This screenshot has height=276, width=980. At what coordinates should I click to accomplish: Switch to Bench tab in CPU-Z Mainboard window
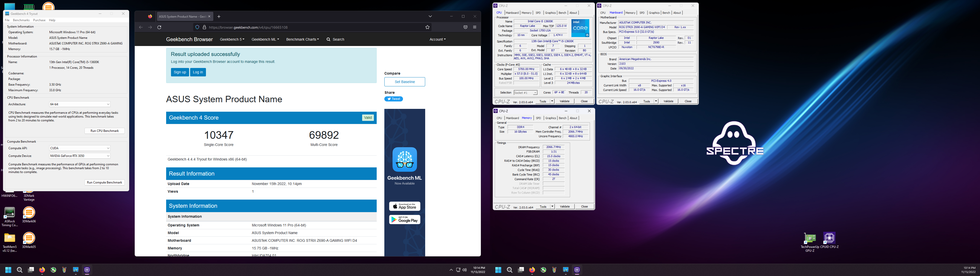(666, 13)
